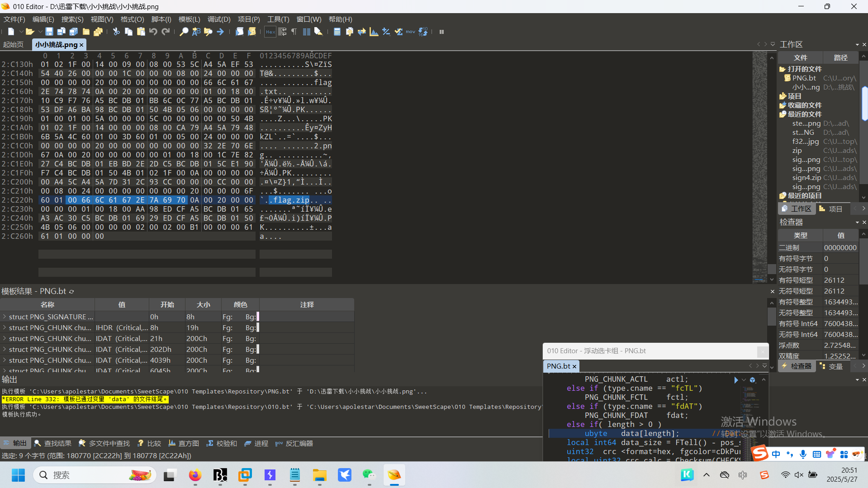Open Find in Files icon
868x488 pixels.
[208, 32]
